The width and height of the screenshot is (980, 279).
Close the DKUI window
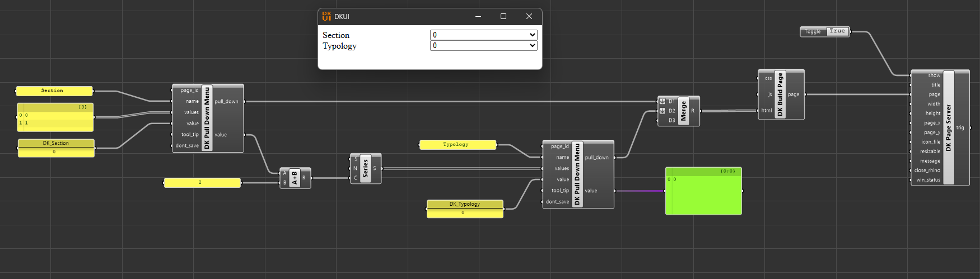click(529, 16)
